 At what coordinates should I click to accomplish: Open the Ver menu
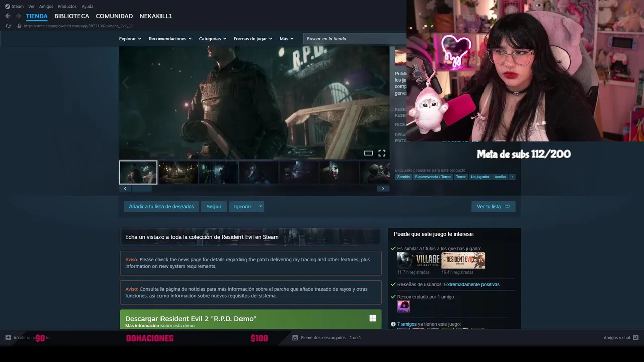pyautogui.click(x=32, y=6)
